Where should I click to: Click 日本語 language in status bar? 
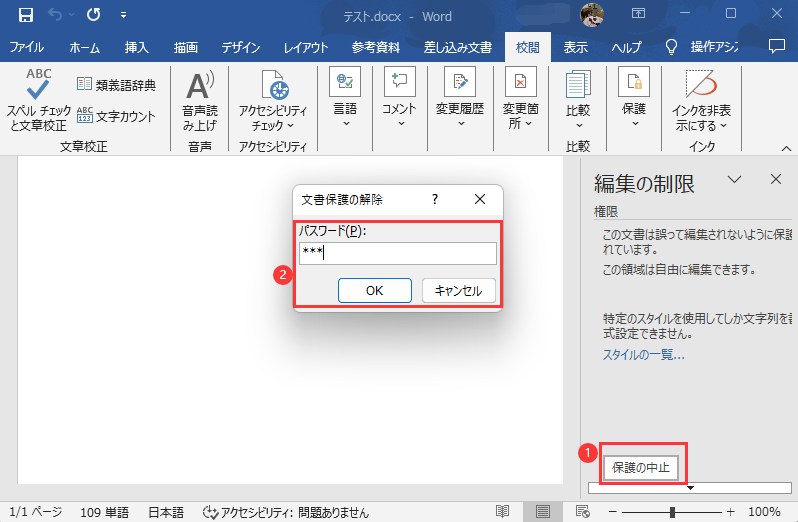click(166, 512)
